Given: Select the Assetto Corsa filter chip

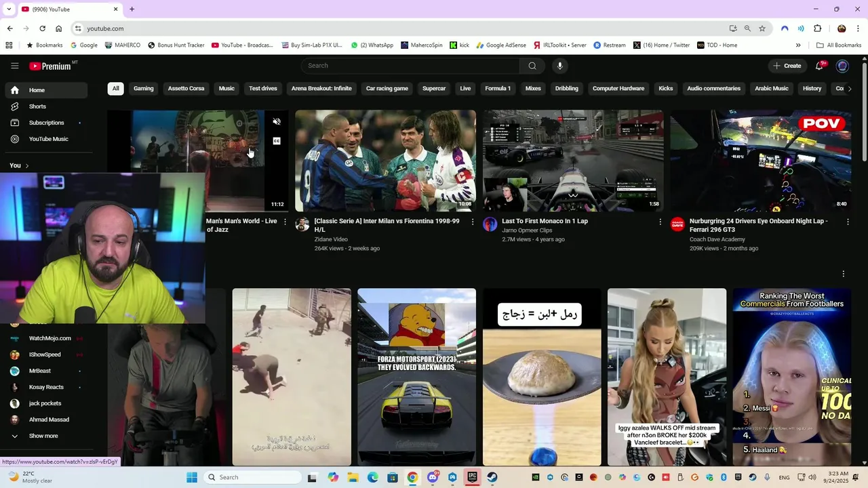Looking at the screenshot, I should [186, 89].
